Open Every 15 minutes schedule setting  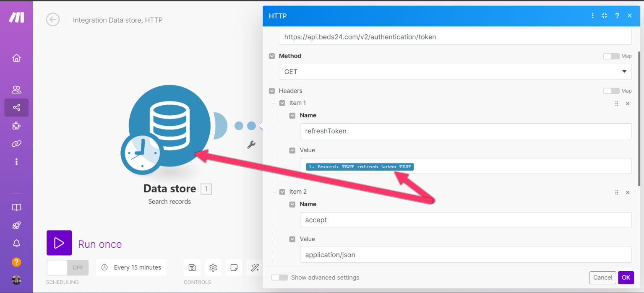click(x=131, y=267)
